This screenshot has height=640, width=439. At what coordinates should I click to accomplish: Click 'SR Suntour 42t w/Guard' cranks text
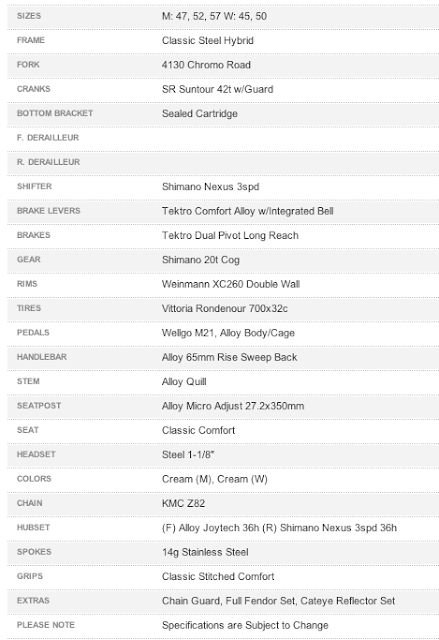217,89
